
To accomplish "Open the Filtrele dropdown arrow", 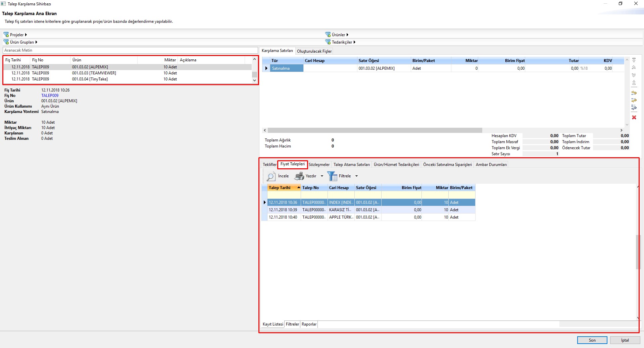I will coord(356,176).
